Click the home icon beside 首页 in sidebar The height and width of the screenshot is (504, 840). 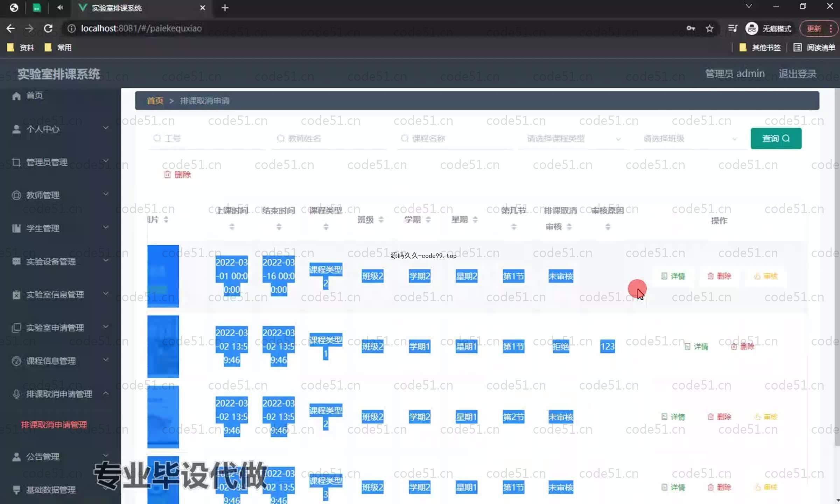(x=16, y=96)
